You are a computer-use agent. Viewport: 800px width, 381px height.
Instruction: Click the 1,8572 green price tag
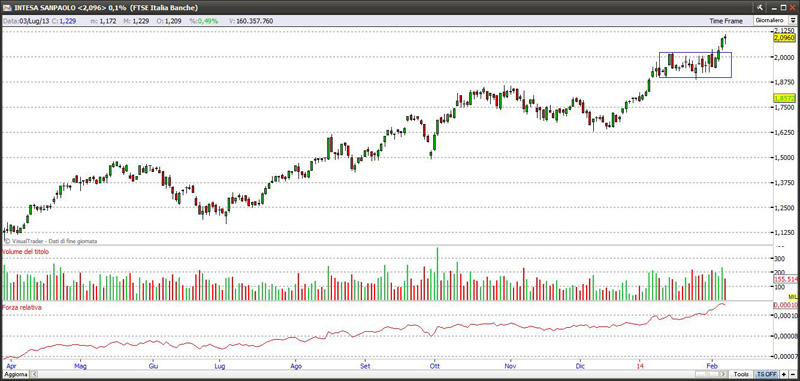tap(783, 97)
